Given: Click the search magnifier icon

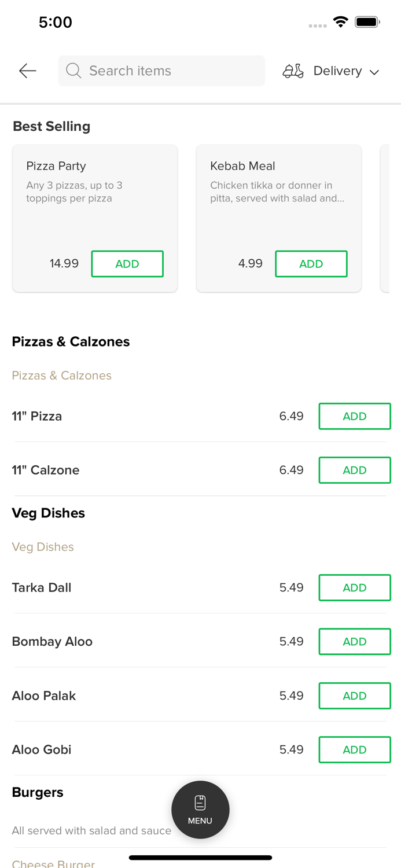Looking at the screenshot, I should (x=73, y=71).
